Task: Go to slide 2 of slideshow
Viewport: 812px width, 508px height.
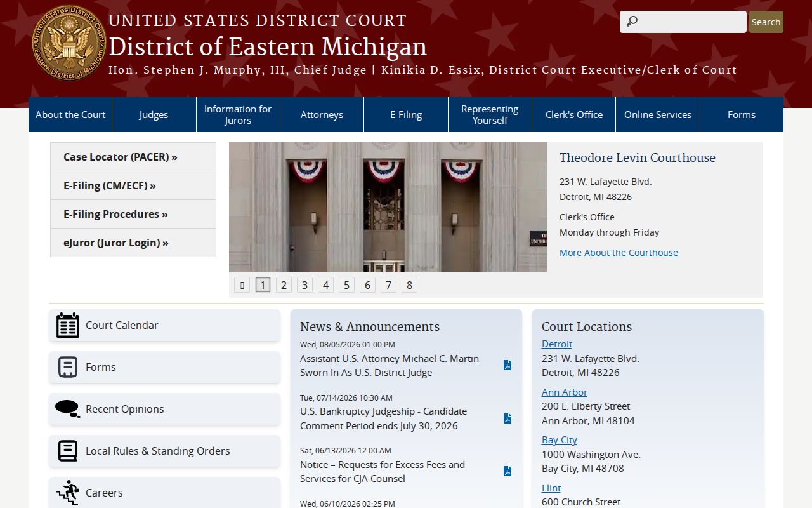Action: (284, 285)
